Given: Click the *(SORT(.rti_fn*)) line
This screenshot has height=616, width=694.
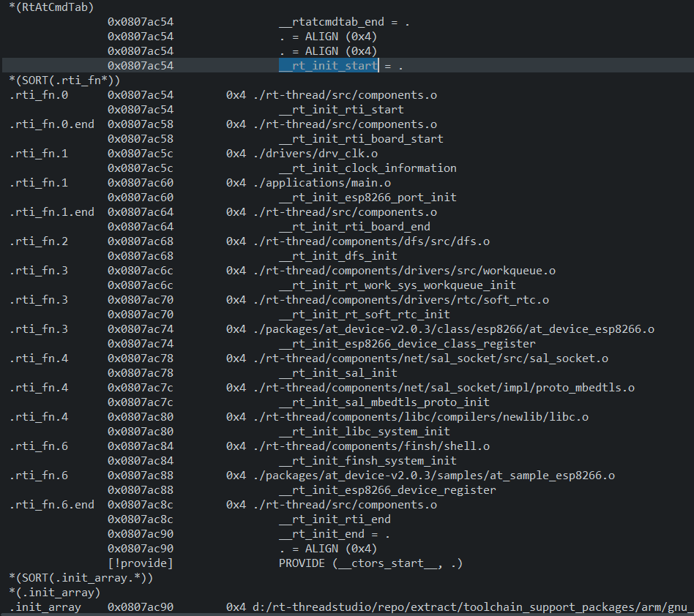Looking at the screenshot, I should (64, 80).
